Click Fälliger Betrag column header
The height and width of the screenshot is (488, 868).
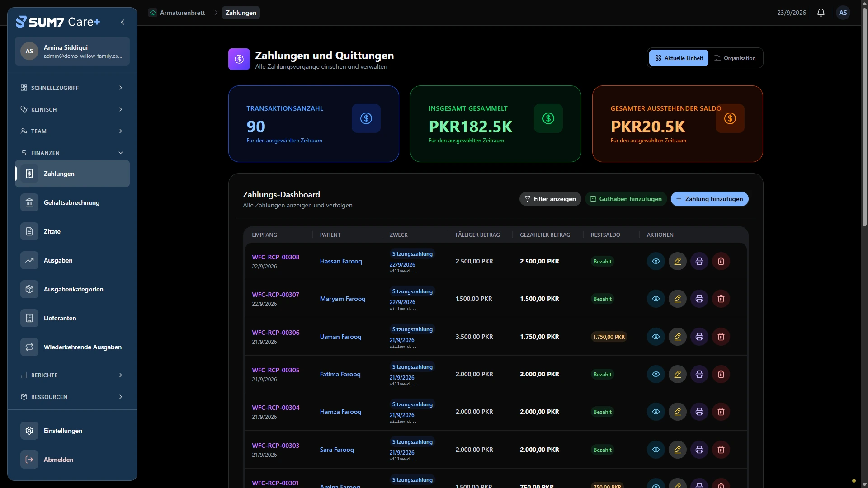click(x=477, y=235)
